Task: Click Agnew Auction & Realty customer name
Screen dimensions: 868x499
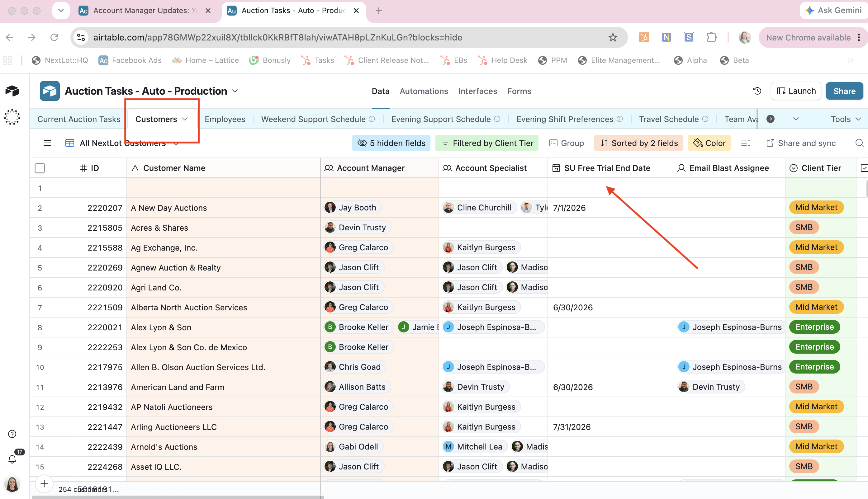Action: click(x=176, y=267)
